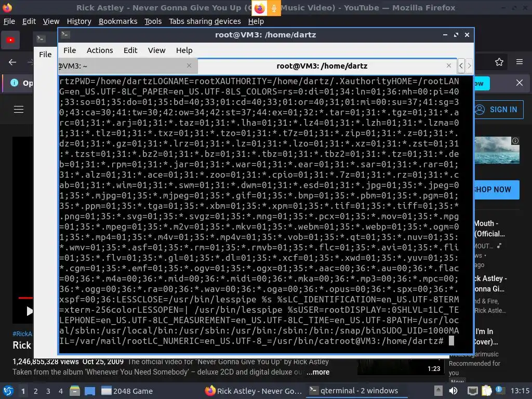Click the sharing indicator Firefox icon
Screen dimensions: 532x399
point(260,8)
